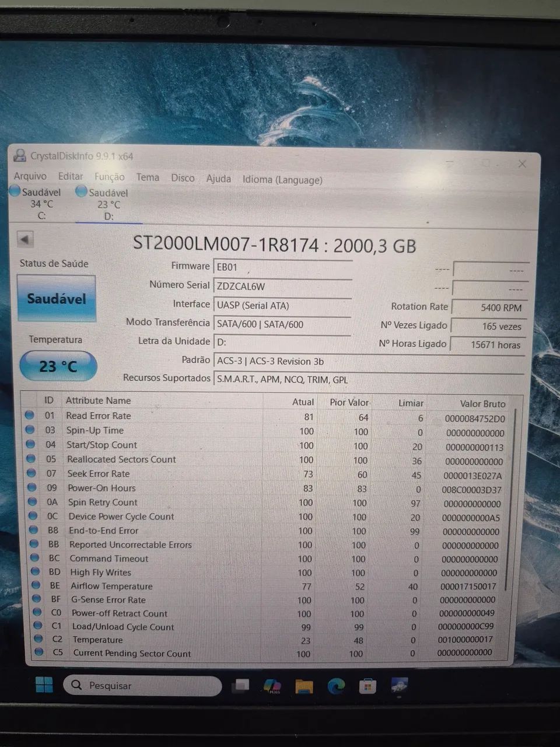Image resolution: width=560 pixels, height=747 pixels.
Task: Click status dot of Spin-Up Time
Action: (x=30, y=430)
